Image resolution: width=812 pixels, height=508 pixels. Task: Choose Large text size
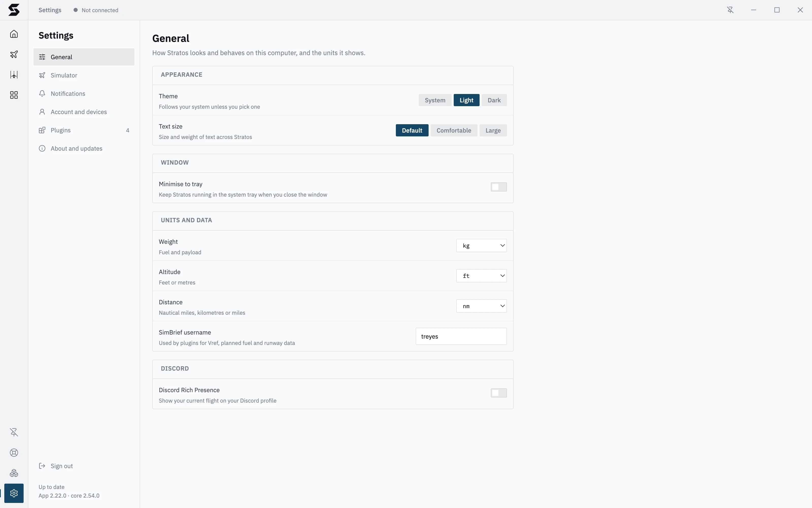[x=493, y=130]
